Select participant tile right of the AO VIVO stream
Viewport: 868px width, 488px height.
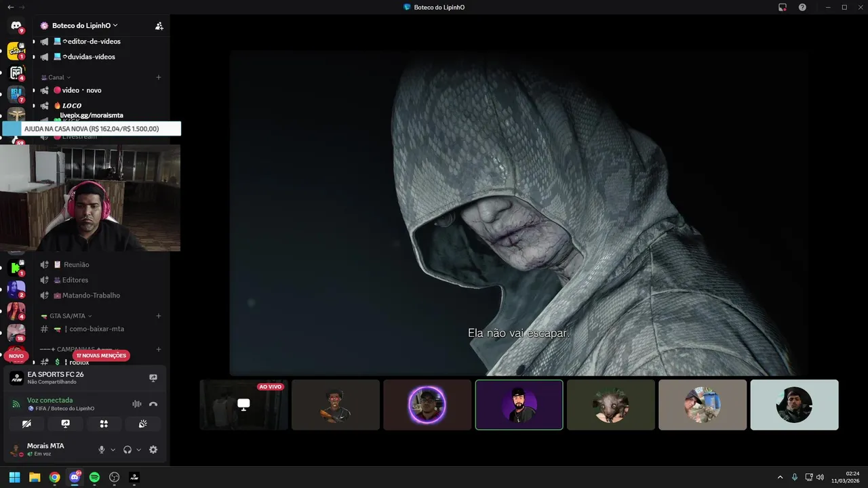pyautogui.click(x=336, y=405)
